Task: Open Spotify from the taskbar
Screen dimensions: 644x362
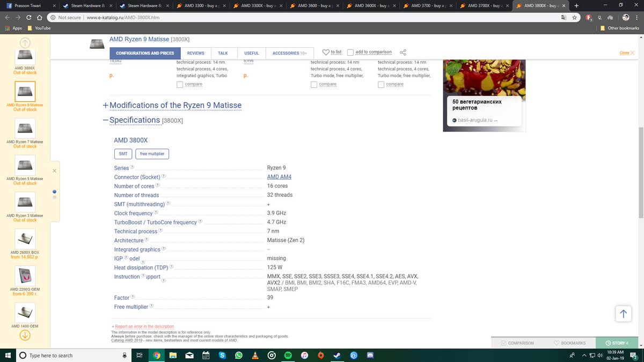Action: click(287, 355)
